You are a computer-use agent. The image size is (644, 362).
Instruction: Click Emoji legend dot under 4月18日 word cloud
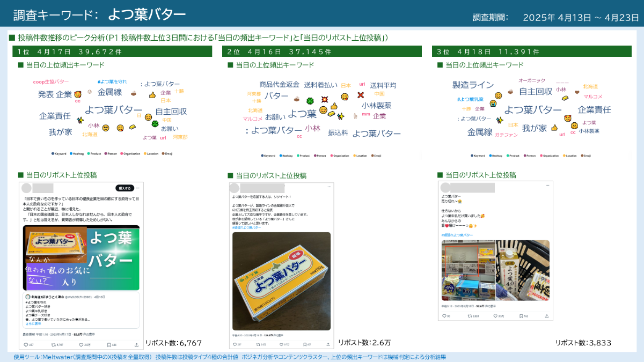[x=583, y=156]
